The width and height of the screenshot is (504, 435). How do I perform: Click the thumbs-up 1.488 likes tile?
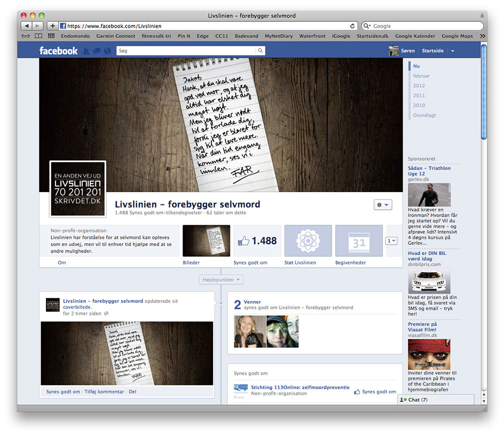(x=257, y=241)
